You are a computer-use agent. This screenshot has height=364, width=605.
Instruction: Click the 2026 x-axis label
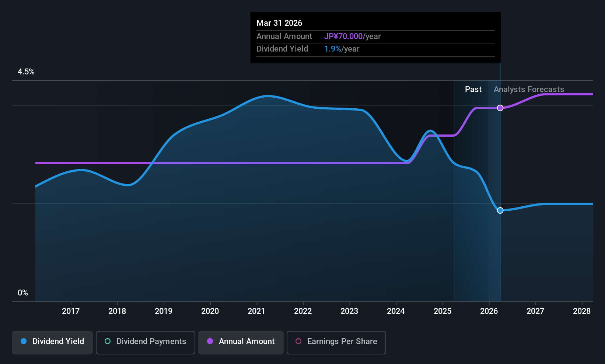coord(489,311)
